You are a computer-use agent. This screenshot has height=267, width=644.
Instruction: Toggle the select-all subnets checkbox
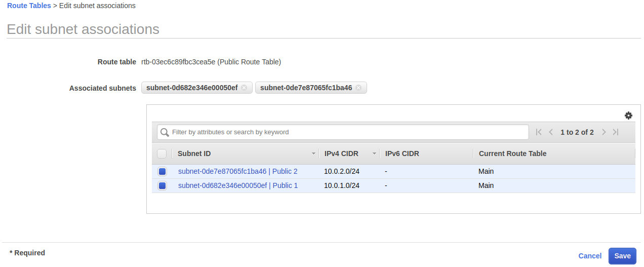pyautogui.click(x=162, y=154)
